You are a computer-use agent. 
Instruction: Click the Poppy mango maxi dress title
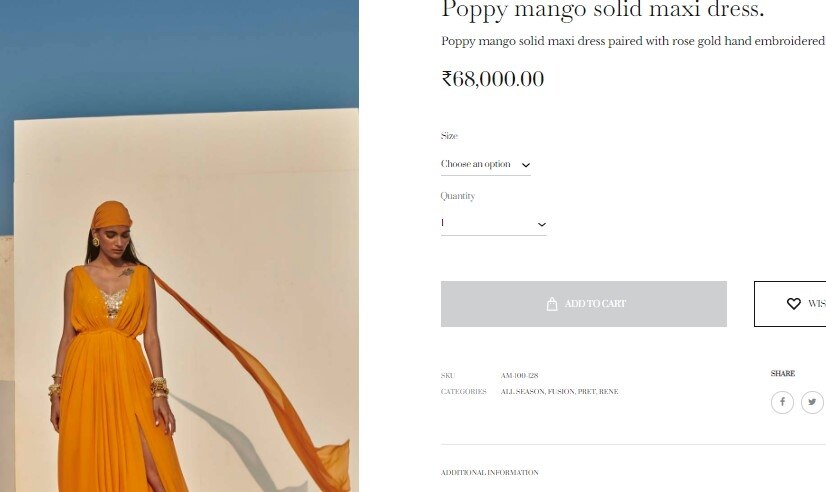(x=603, y=9)
